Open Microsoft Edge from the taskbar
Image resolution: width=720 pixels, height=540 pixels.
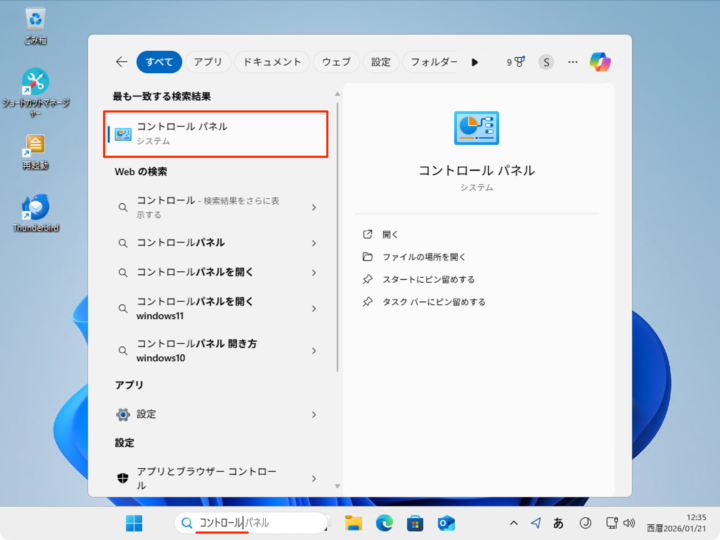pyautogui.click(x=385, y=523)
